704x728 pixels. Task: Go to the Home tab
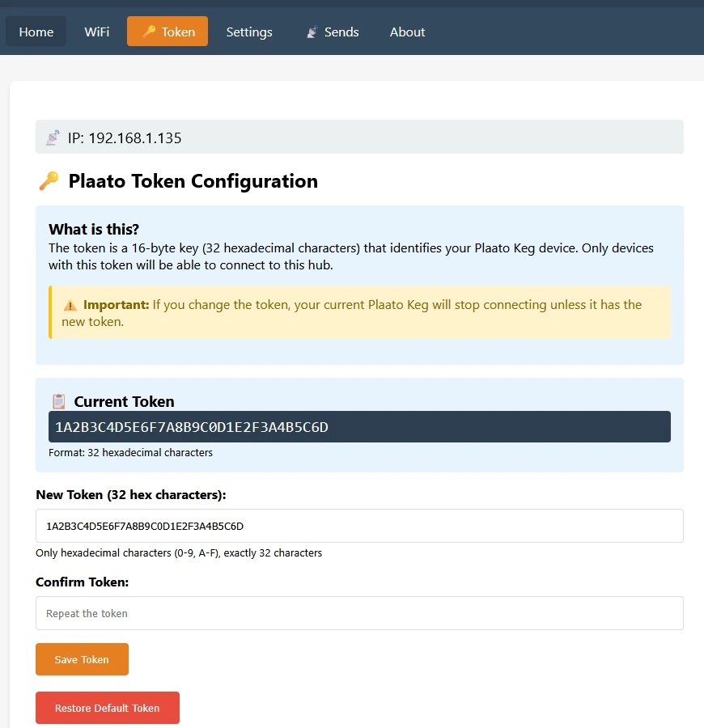click(36, 32)
